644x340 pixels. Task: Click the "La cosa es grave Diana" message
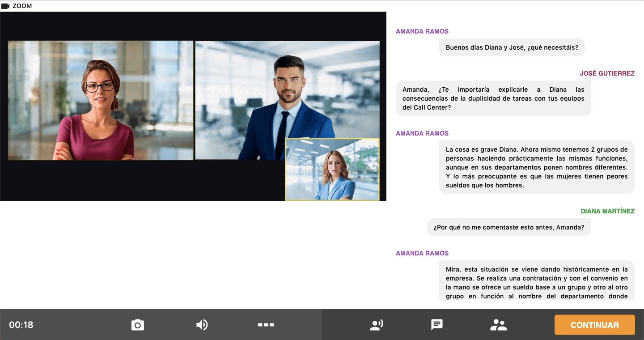coord(536,167)
